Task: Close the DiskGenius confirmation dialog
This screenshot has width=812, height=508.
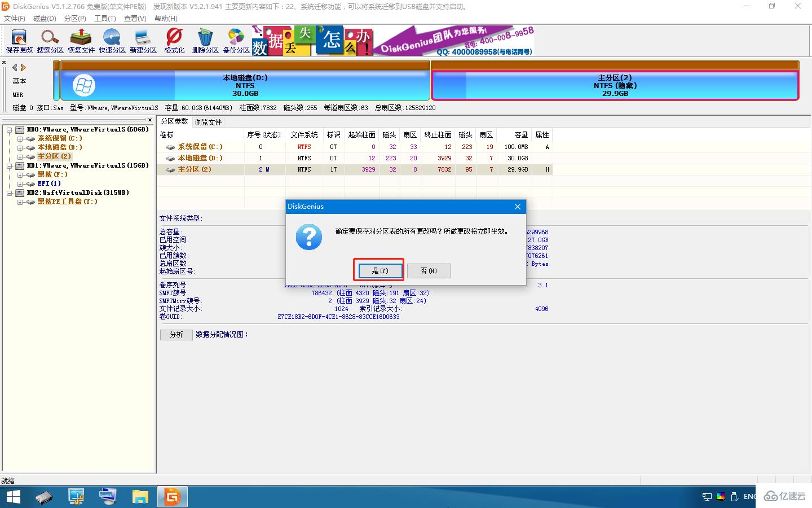Action: pyautogui.click(x=518, y=207)
